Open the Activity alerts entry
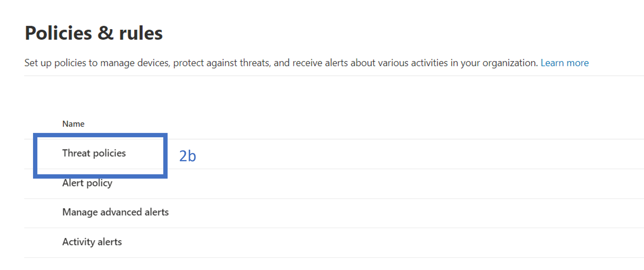Viewport: 644px width, 270px height. (92, 242)
